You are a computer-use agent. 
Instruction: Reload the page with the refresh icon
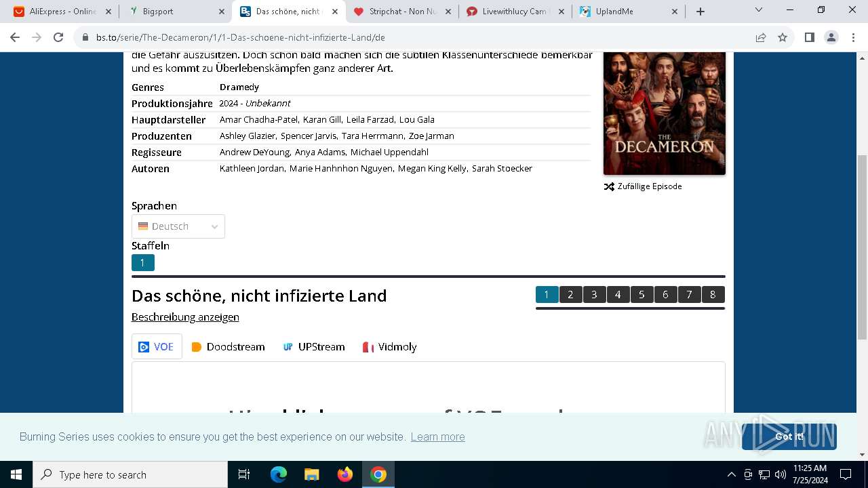[58, 37]
